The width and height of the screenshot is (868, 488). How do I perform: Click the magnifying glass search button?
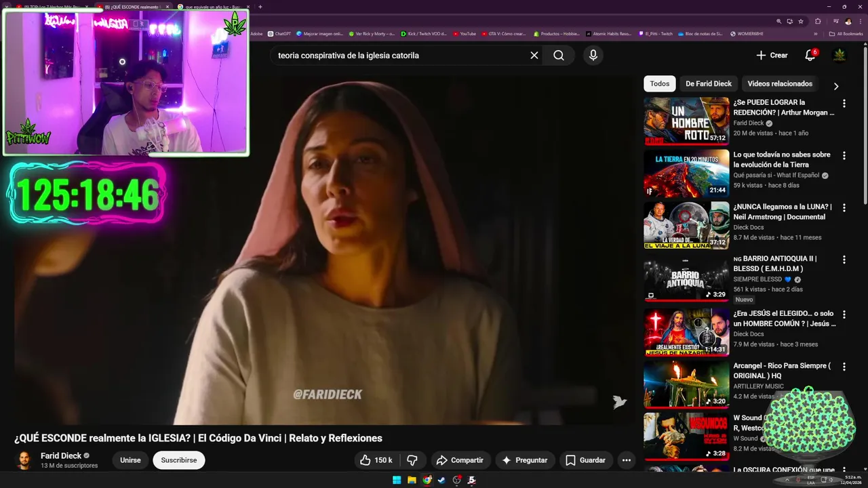(x=559, y=56)
